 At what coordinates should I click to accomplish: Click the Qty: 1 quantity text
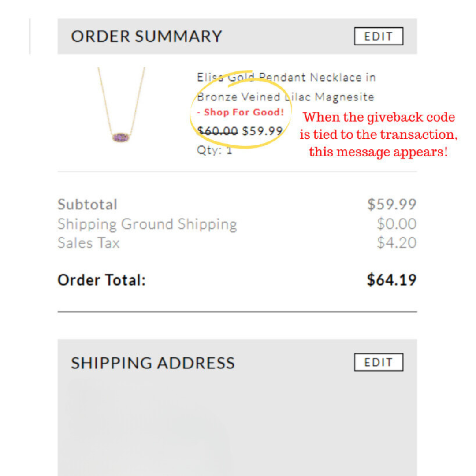coord(214,150)
